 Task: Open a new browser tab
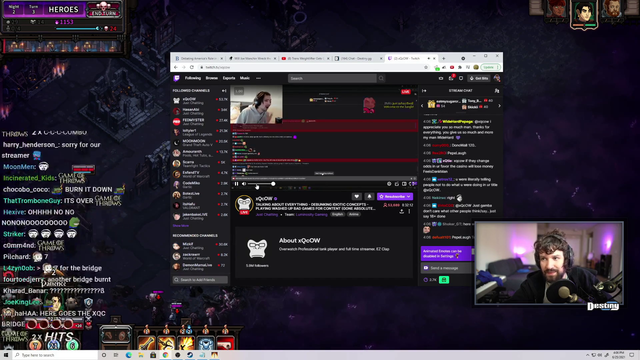(444, 58)
